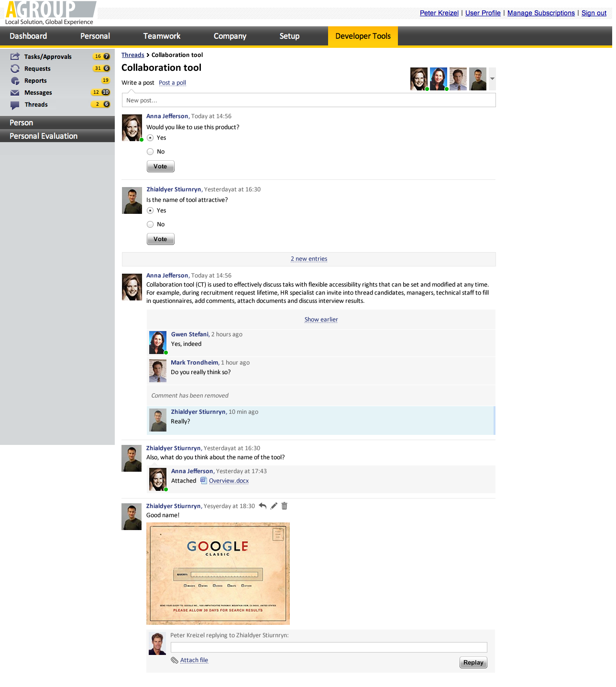Expand Show earlier comments
The width and height of the screenshot is (616, 687).
321,320
